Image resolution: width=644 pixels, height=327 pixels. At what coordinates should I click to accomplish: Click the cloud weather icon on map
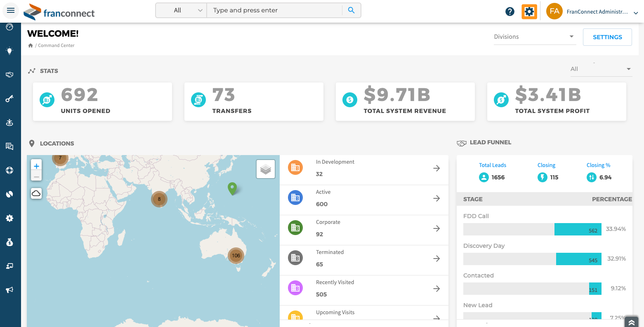tap(36, 193)
